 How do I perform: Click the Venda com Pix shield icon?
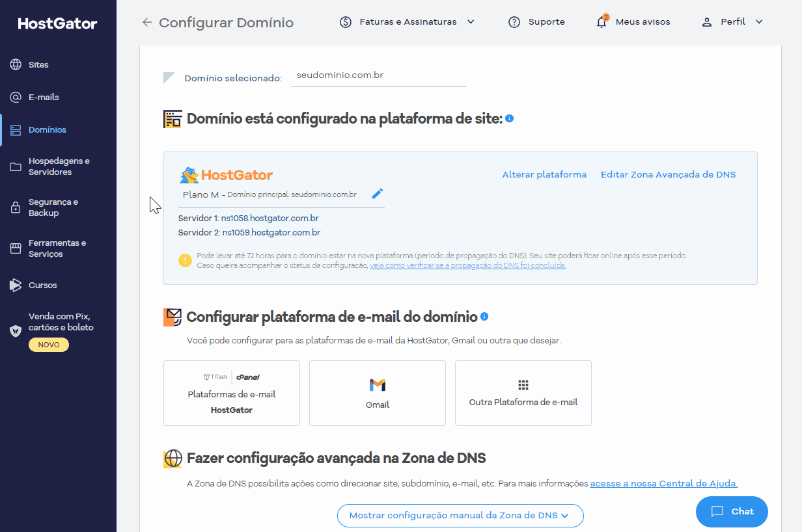[16, 331]
